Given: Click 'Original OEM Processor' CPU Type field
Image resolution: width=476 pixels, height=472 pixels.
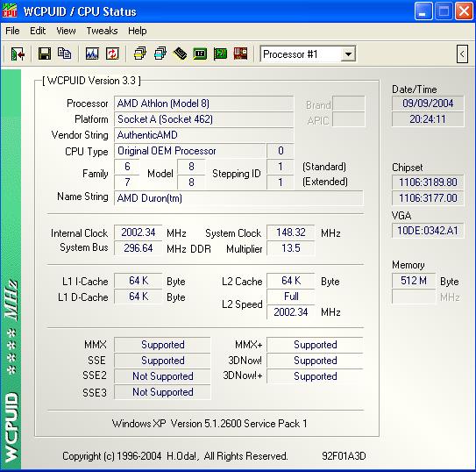Looking at the screenshot, I should coord(189,151).
